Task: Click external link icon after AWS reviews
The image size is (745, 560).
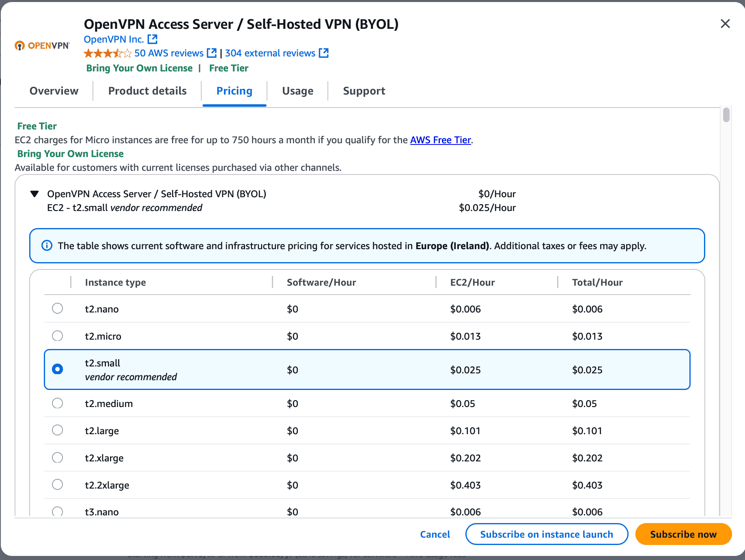Action: pos(211,53)
